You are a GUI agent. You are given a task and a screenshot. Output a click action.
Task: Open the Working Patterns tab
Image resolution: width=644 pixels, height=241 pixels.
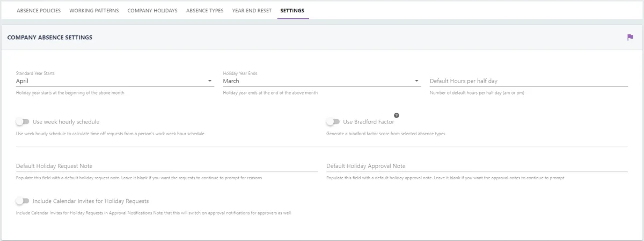tap(94, 11)
